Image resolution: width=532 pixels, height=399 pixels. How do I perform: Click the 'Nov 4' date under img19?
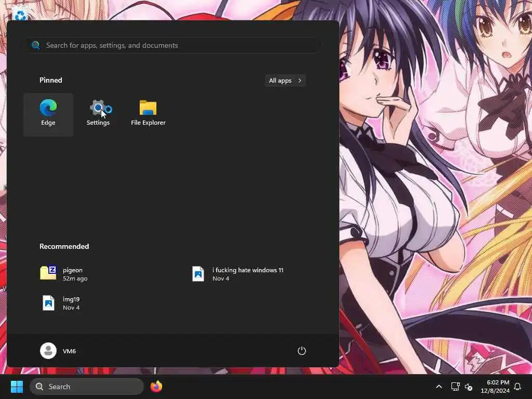(71, 308)
